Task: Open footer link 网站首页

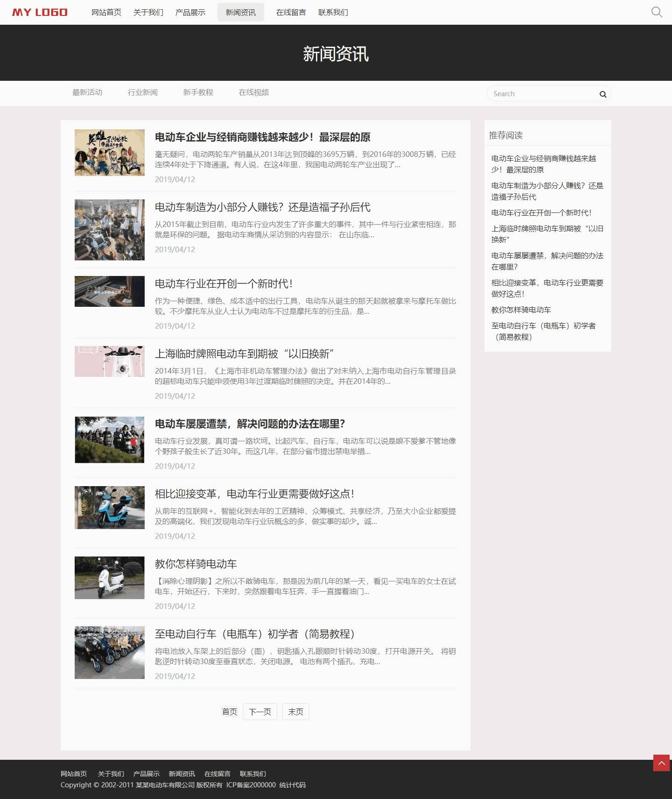Action: click(x=74, y=774)
